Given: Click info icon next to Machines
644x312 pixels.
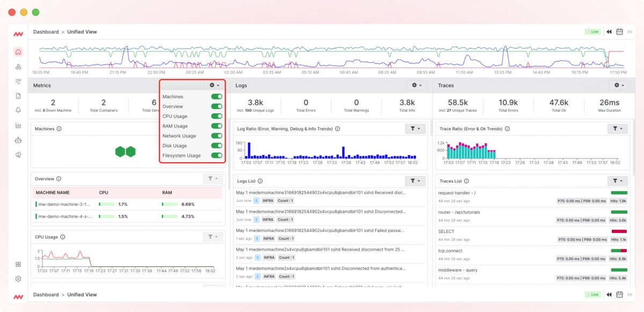Looking at the screenshot, I should tap(59, 129).
